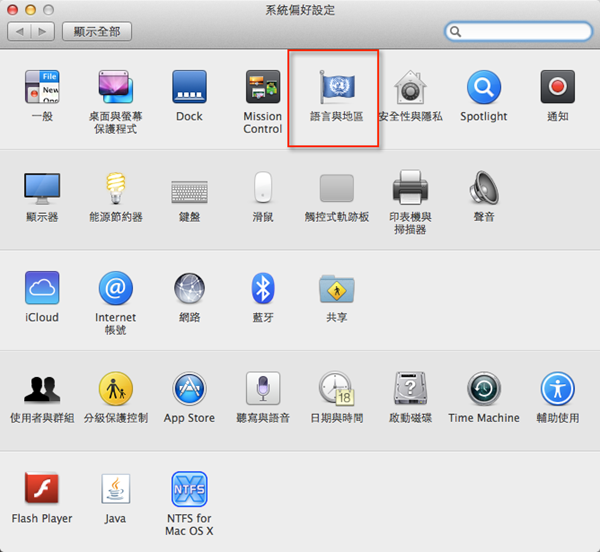Image resolution: width=600 pixels, height=552 pixels.
Task: Open 能源節約器 light bulb icon
Action: point(116,188)
